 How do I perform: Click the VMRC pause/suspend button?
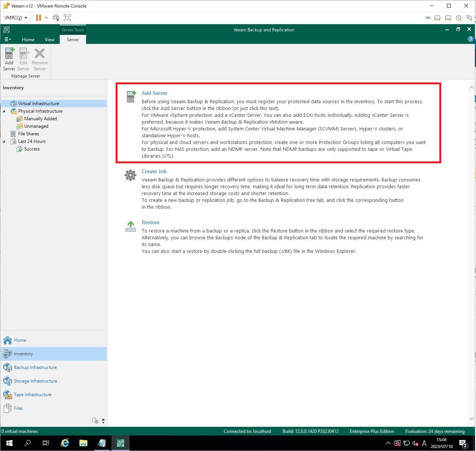(x=39, y=18)
